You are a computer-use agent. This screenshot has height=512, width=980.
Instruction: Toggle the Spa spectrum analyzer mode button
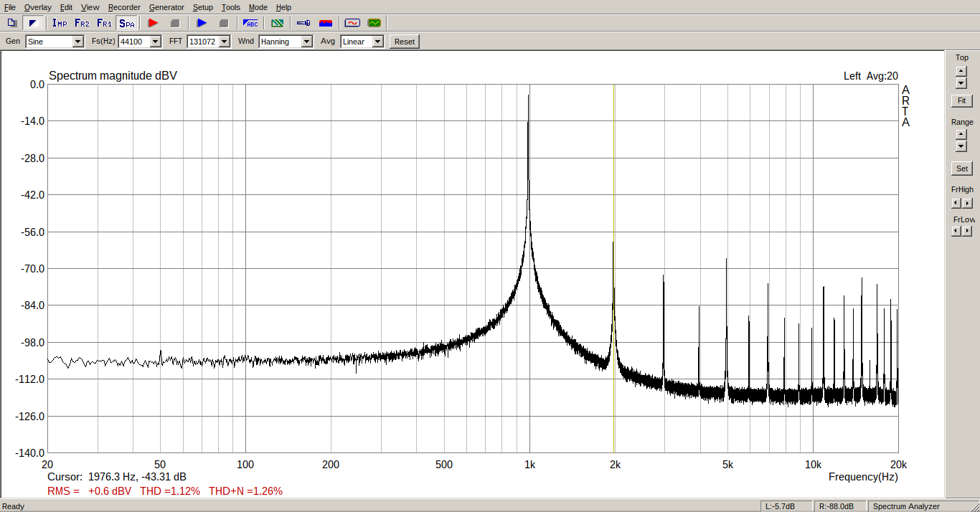click(127, 23)
